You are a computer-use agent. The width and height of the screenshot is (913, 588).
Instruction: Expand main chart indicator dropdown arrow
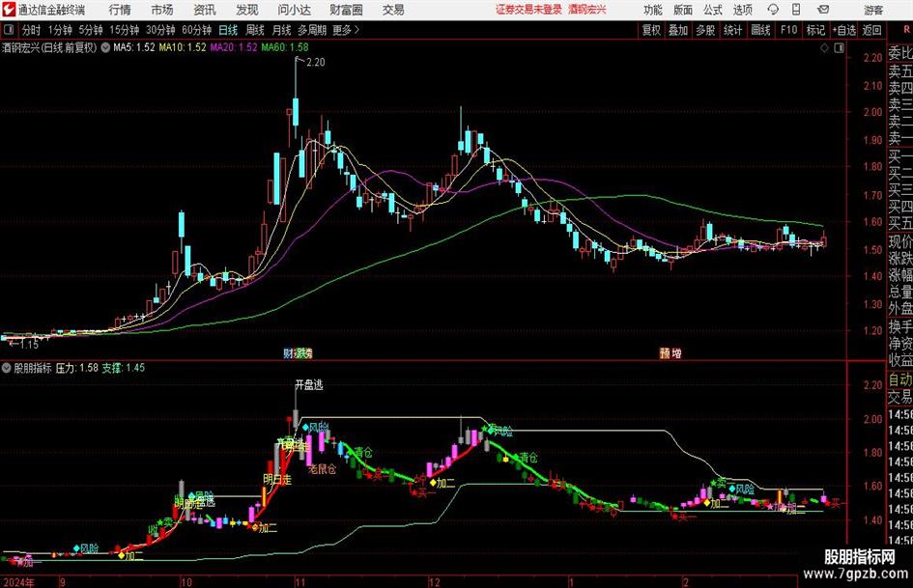(105, 47)
